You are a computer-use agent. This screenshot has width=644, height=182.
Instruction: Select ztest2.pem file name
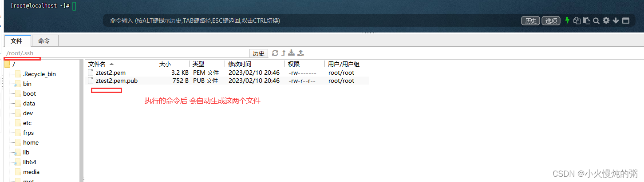[111, 73]
